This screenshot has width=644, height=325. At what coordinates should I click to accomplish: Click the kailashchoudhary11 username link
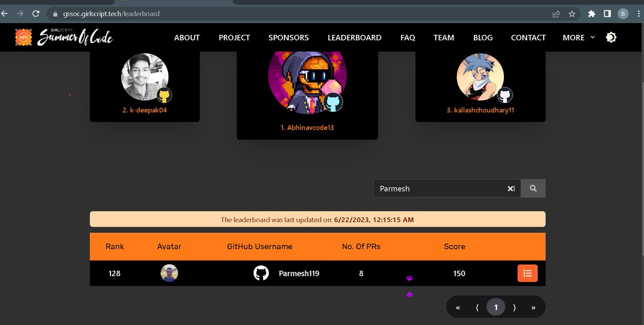(481, 110)
